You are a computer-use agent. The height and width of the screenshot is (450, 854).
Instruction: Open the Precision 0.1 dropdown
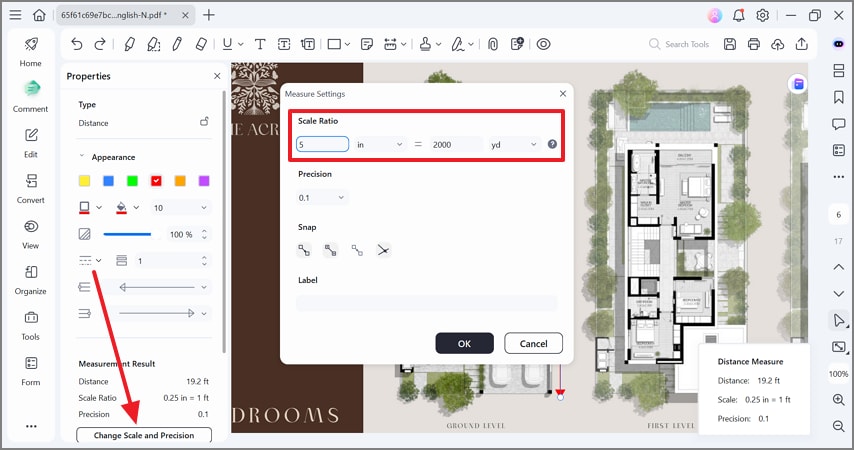[321, 198]
